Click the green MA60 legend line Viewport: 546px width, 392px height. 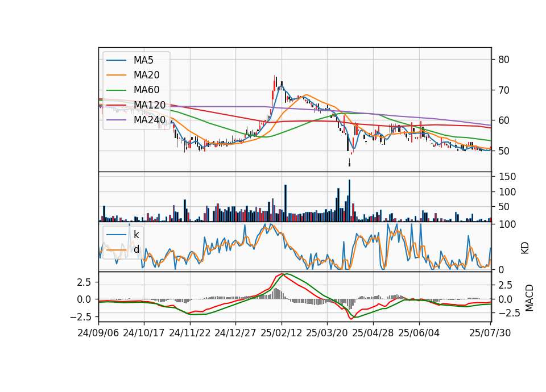tap(116, 90)
